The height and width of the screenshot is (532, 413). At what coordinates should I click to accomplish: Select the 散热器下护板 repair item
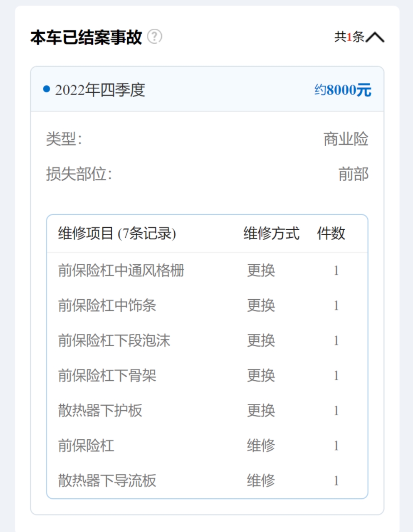click(x=100, y=411)
